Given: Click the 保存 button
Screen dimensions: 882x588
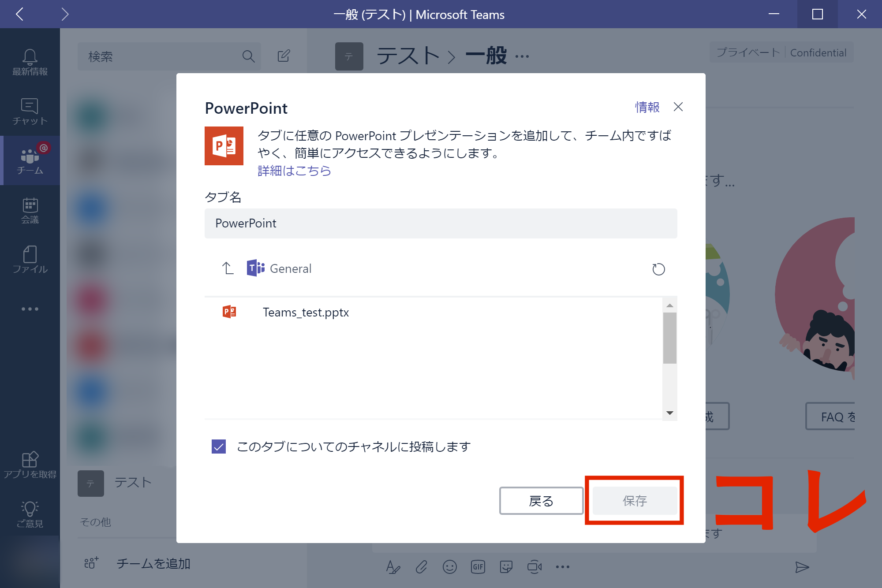Looking at the screenshot, I should pyautogui.click(x=634, y=501).
